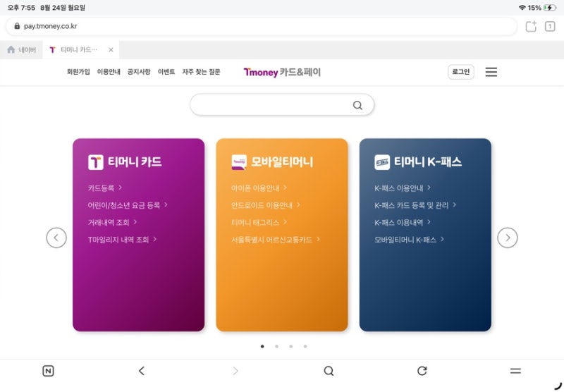This screenshot has height=392, width=564.
Task: Tap the lock icon in the address bar
Action: [17, 26]
